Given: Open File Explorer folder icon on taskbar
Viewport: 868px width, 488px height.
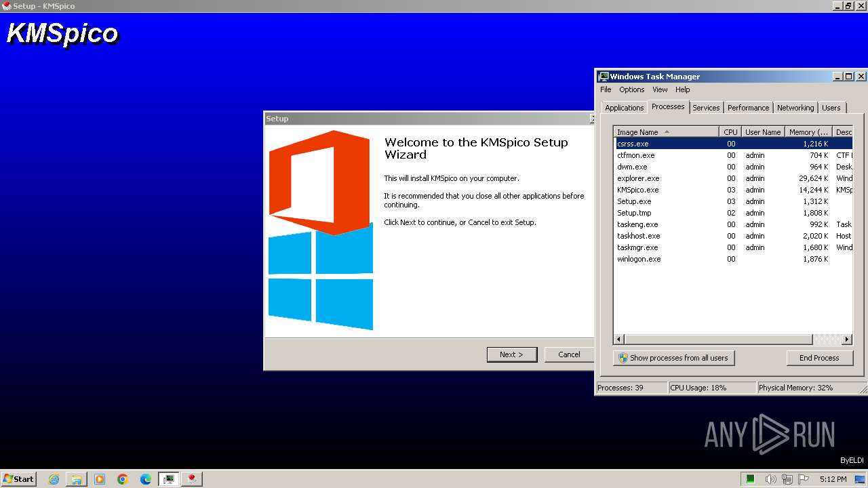Looking at the screenshot, I should [77, 479].
